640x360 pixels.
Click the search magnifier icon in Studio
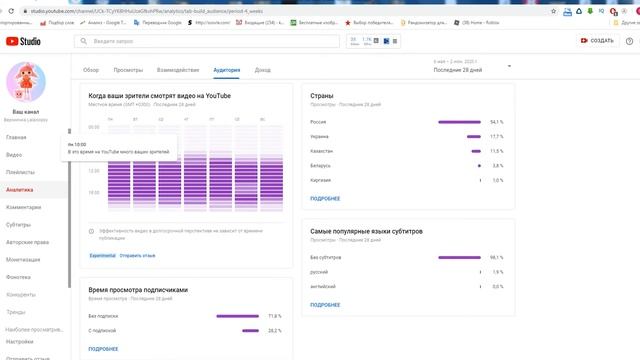[x=84, y=41]
